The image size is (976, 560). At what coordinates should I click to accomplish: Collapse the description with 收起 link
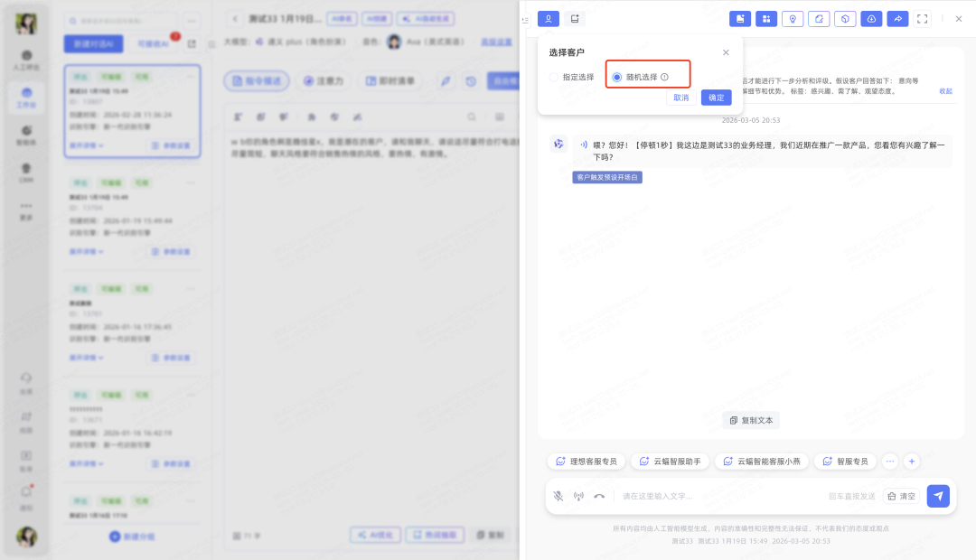pyautogui.click(x=945, y=91)
